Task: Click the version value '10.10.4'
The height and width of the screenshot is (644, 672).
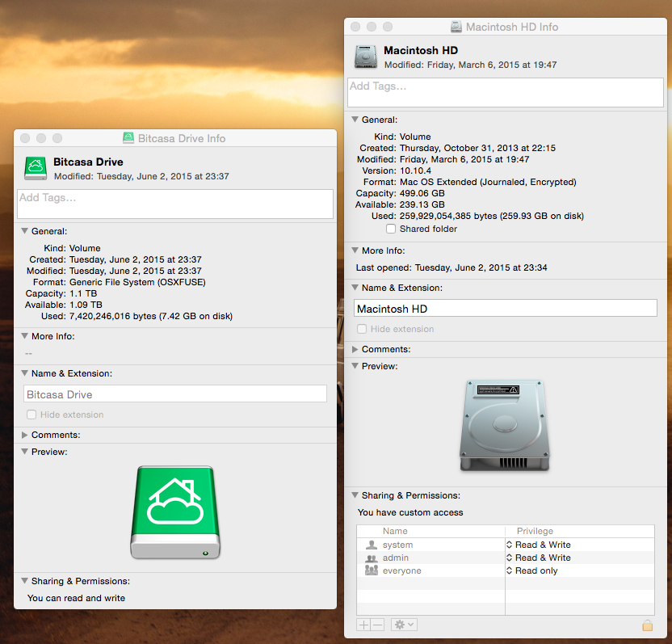Action: tap(415, 170)
